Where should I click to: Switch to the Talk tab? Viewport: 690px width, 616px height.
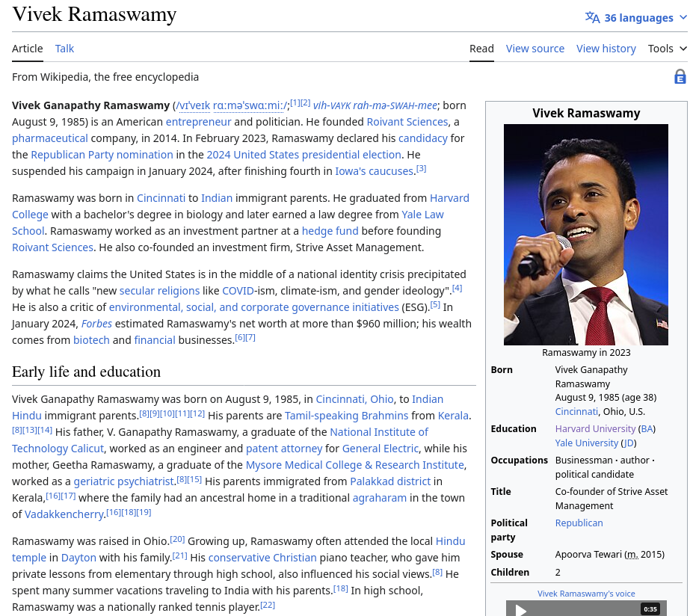point(64,49)
